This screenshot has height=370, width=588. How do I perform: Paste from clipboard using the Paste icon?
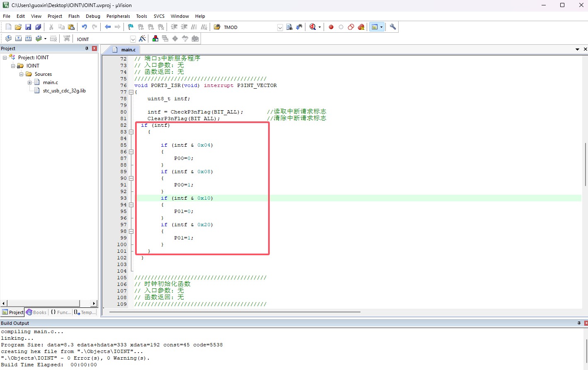click(x=71, y=27)
